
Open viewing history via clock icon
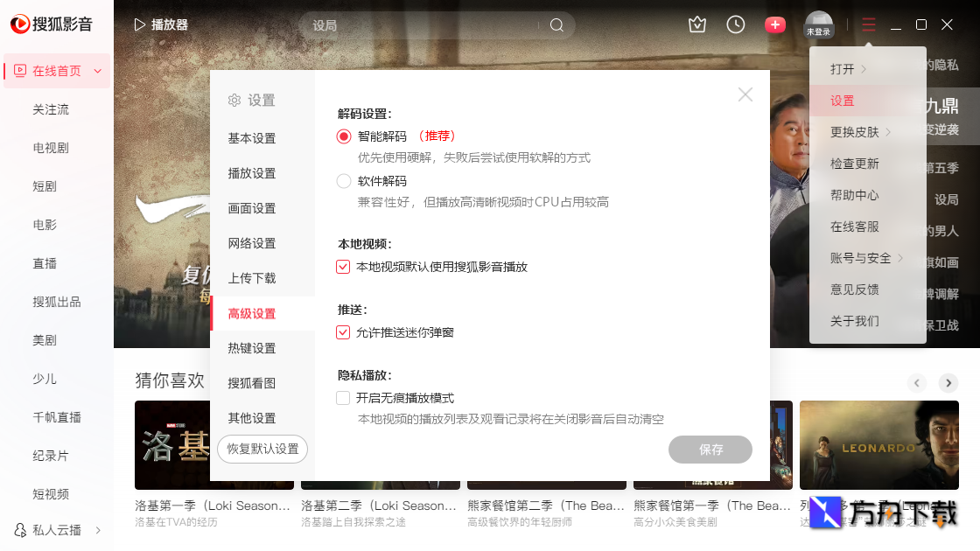pos(735,24)
